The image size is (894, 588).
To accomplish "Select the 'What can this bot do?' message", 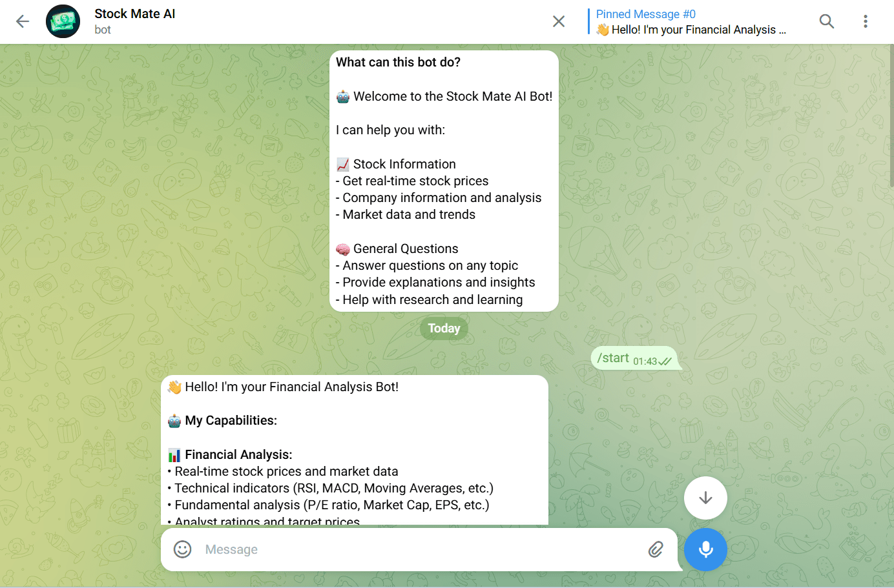I will coord(444,181).
